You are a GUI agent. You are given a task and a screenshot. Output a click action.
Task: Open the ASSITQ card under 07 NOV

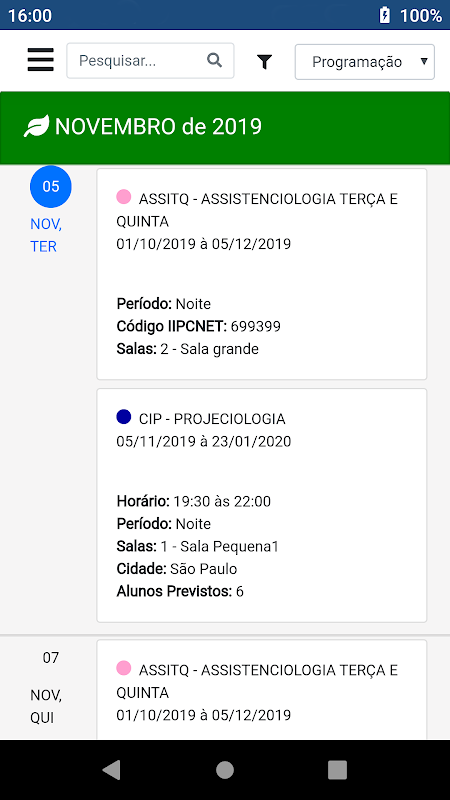click(262, 690)
